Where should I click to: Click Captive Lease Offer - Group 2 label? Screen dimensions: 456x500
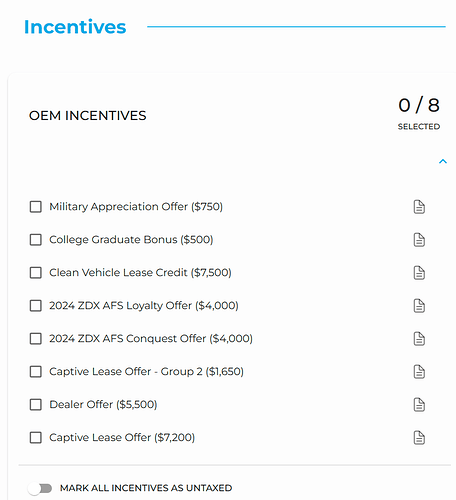coord(146,372)
